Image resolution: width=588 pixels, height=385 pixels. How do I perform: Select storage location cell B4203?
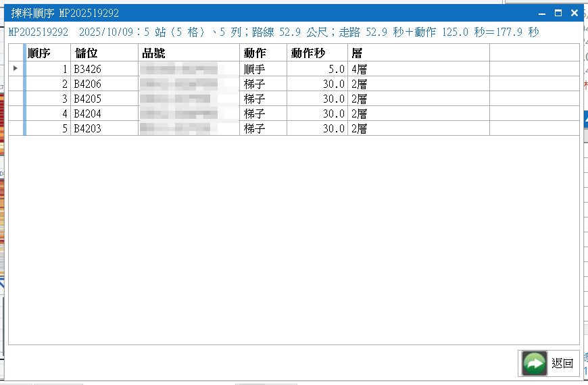pos(104,128)
